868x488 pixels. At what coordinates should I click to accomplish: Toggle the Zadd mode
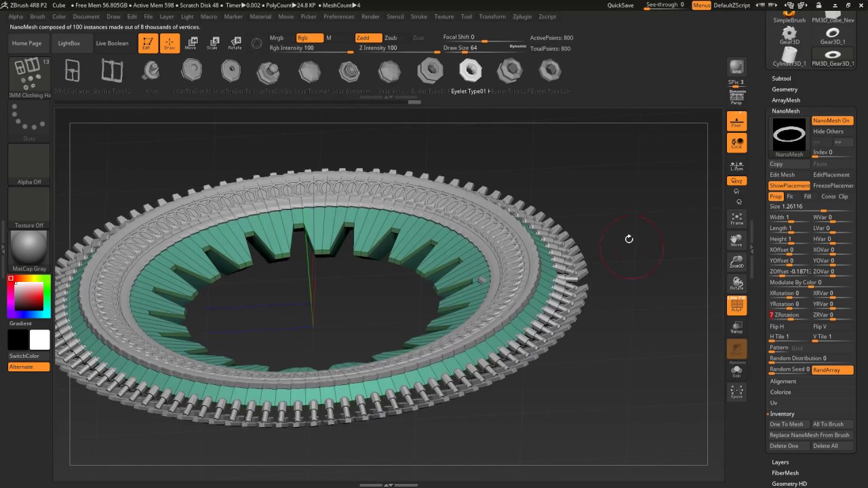click(368, 38)
